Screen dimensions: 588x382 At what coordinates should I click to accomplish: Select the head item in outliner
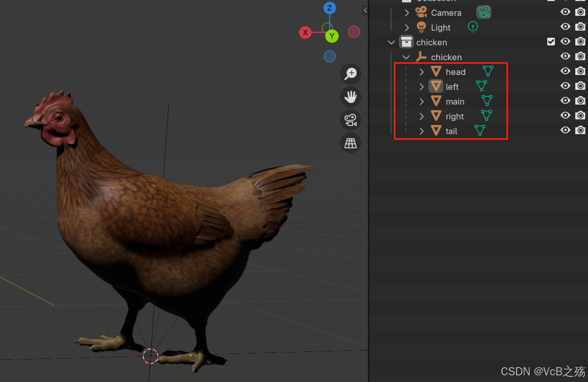(x=456, y=72)
